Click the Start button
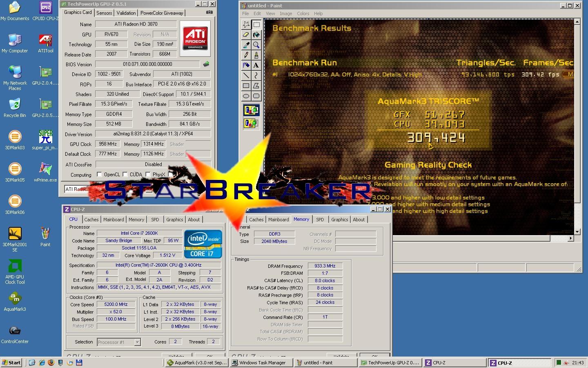Screen dimensions: 588x368 pos(12,363)
